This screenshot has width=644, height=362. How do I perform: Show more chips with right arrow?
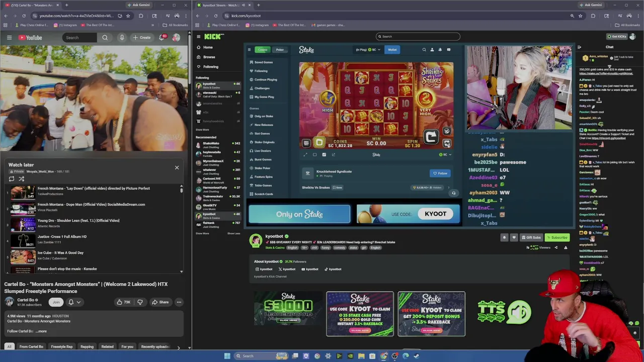coord(178,347)
